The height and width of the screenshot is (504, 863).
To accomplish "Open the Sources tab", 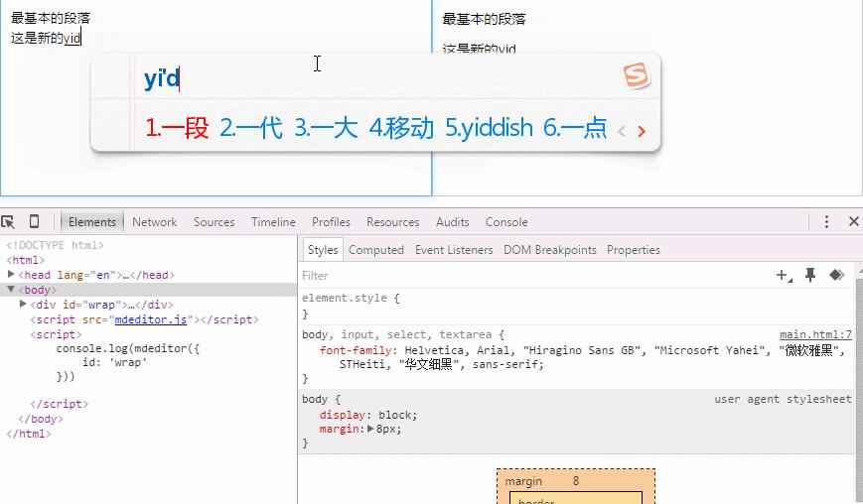I will click(x=215, y=222).
